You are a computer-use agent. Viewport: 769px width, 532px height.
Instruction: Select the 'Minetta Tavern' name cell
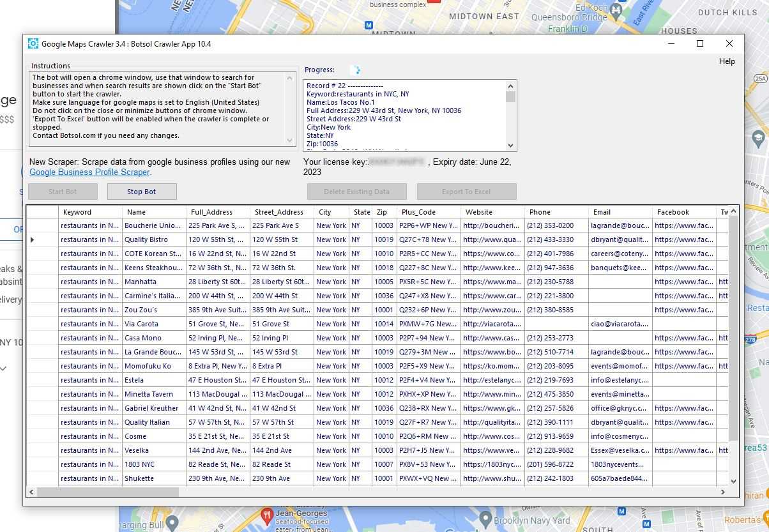pos(155,394)
